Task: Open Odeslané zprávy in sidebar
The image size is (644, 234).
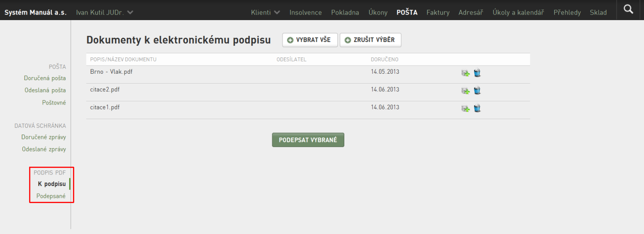Action: pyautogui.click(x=44, y=149)
